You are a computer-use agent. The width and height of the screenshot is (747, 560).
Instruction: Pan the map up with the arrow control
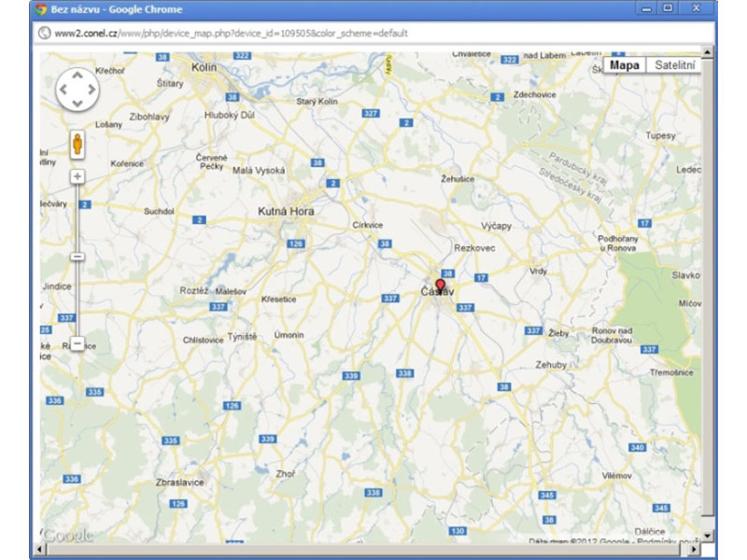coord(78,76)
